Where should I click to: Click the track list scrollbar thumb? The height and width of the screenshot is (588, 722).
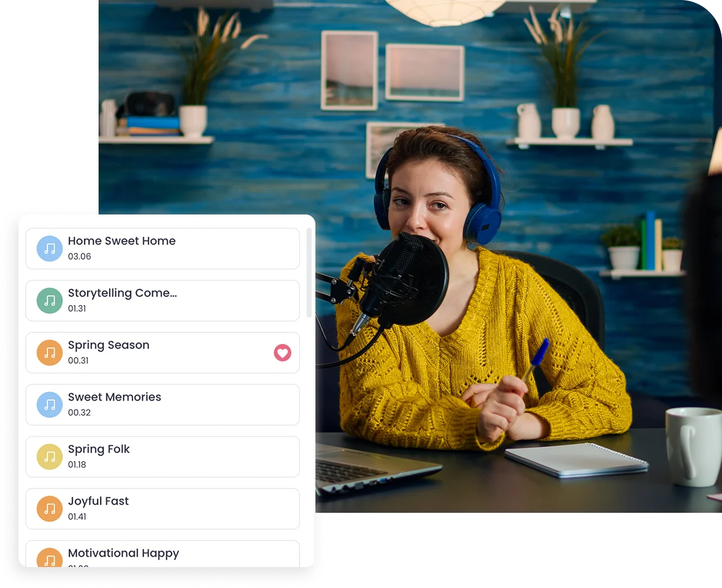309,272
